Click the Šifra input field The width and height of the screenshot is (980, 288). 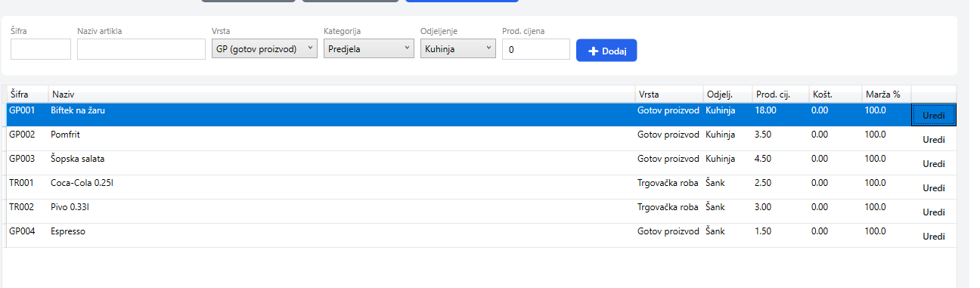(x=41, y=49)
